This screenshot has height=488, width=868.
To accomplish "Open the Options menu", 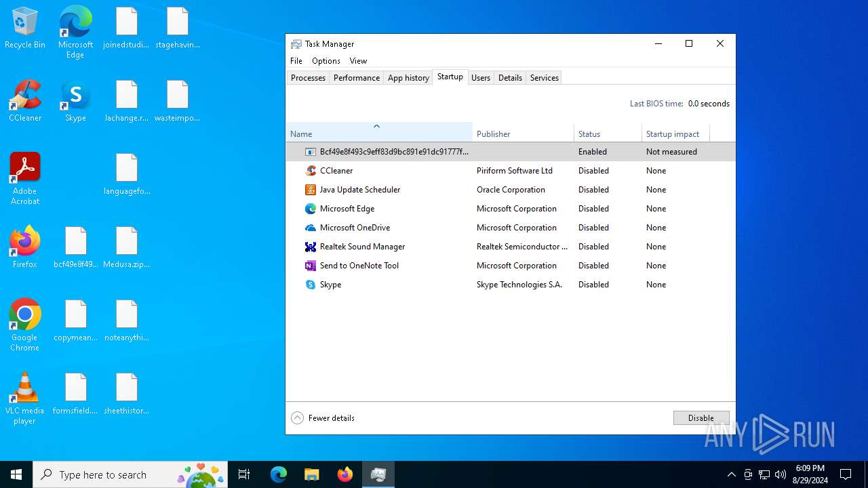I will pos(326,61).
